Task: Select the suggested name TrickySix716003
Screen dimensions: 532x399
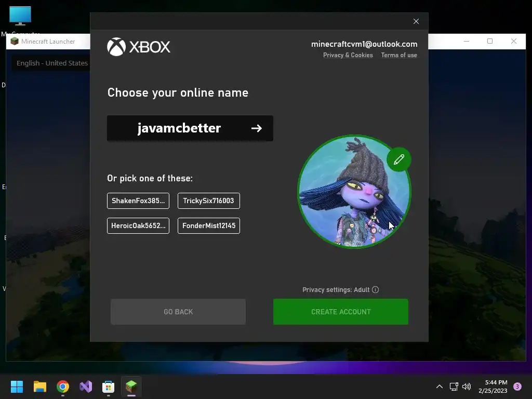Action: pos(209,201)
